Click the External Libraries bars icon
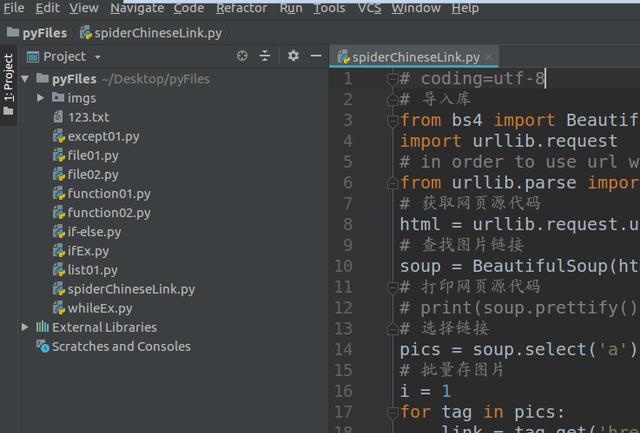 pyautogui.click(x=42, y=327)
